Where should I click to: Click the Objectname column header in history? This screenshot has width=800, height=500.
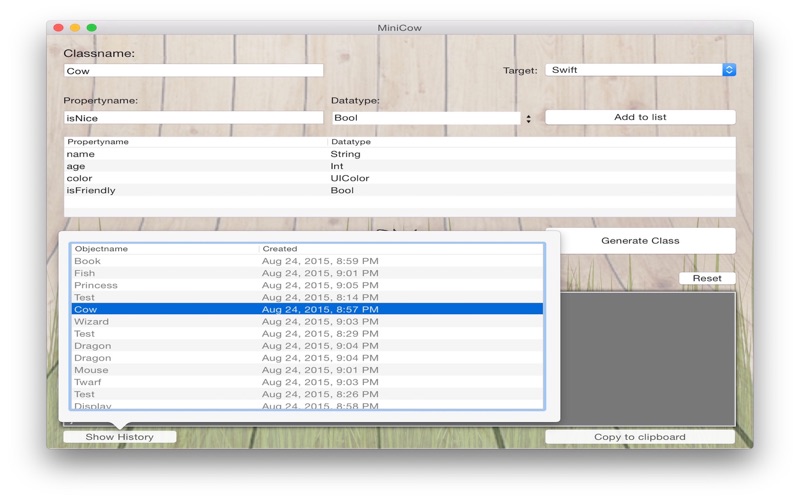165,248
